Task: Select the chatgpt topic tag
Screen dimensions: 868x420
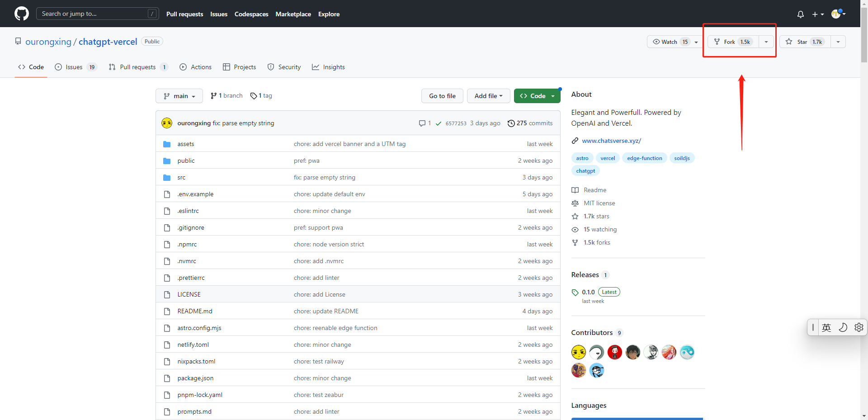Action: [585, 171]
